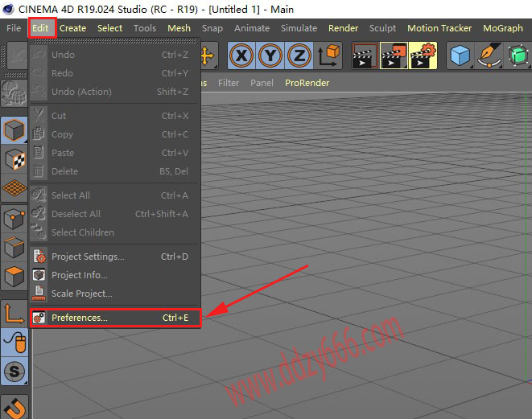Toggle the Z-axis lock icon
Viewport: 532px width, 419px height.
click(x=299, y=55)
